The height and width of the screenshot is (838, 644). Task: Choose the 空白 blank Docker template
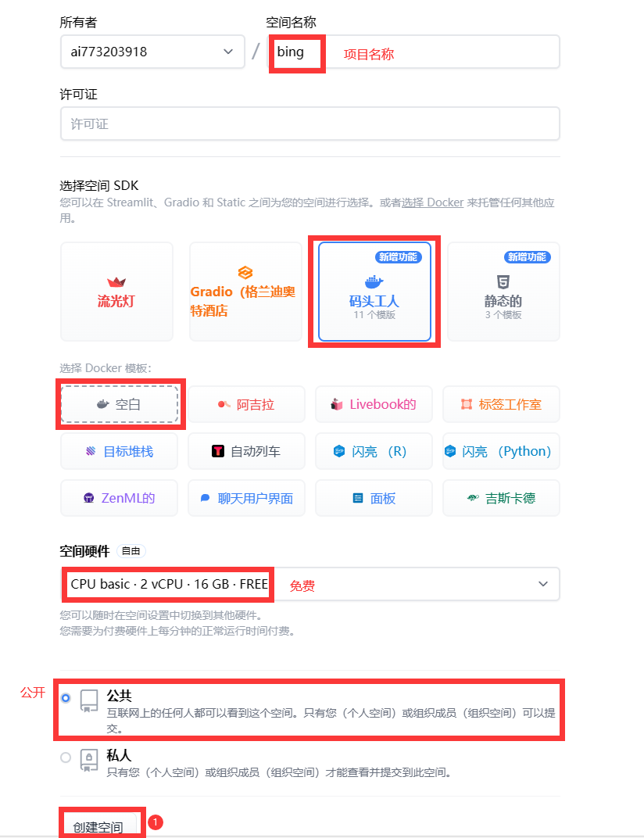(119, 404)
